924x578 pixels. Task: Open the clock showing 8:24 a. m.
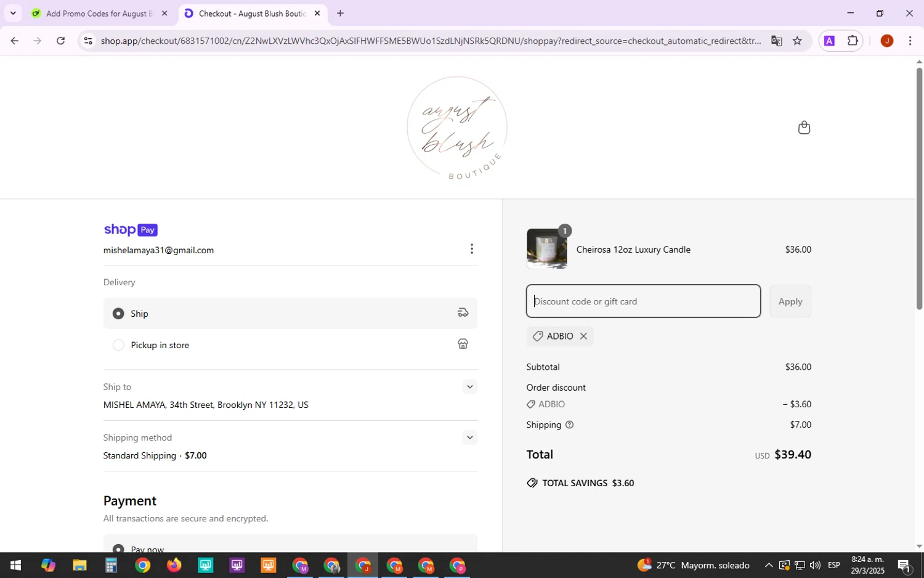click(x=867, y=565)
